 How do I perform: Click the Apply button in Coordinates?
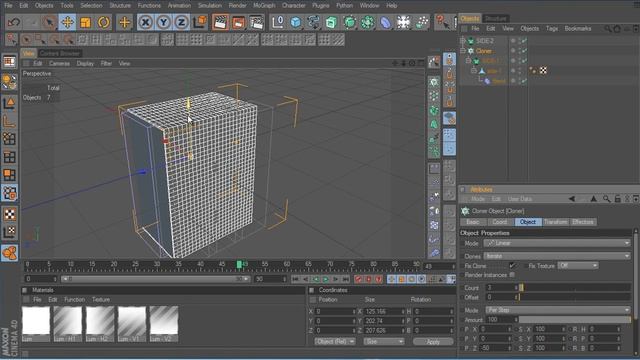pyautogui.click(x=433, y=342)
